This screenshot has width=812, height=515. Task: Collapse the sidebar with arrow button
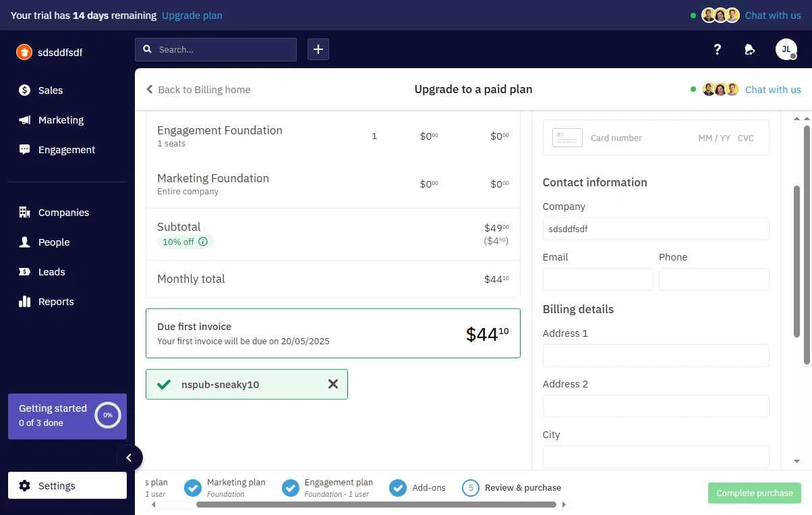(129, 458)
